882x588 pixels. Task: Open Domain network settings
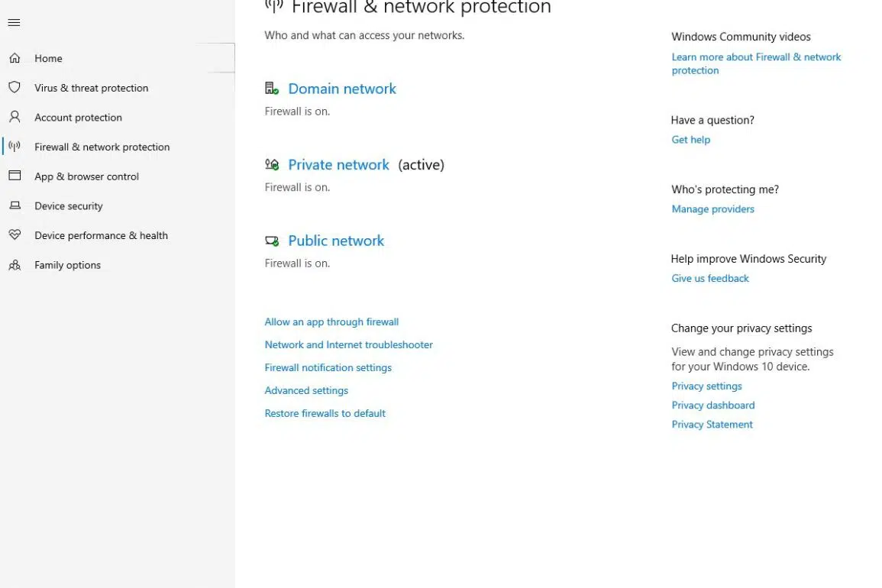(x=342, y=89)
